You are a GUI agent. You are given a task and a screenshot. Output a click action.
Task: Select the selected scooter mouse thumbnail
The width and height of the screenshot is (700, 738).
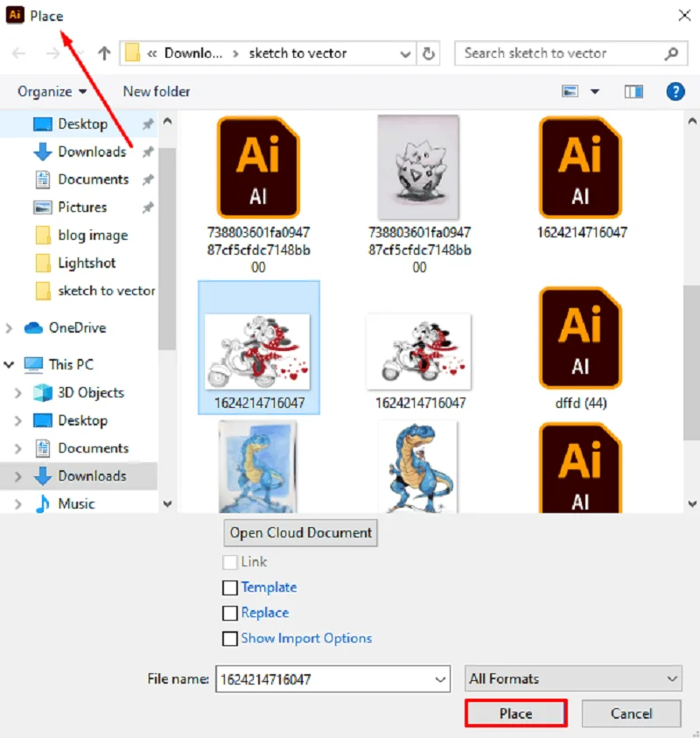(x=259, y=348)
